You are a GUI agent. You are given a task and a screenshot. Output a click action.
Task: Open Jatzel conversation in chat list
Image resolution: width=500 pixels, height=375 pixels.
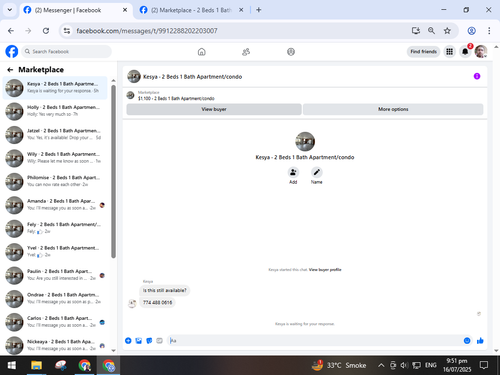pyautogui.click(x=55, y=134)
